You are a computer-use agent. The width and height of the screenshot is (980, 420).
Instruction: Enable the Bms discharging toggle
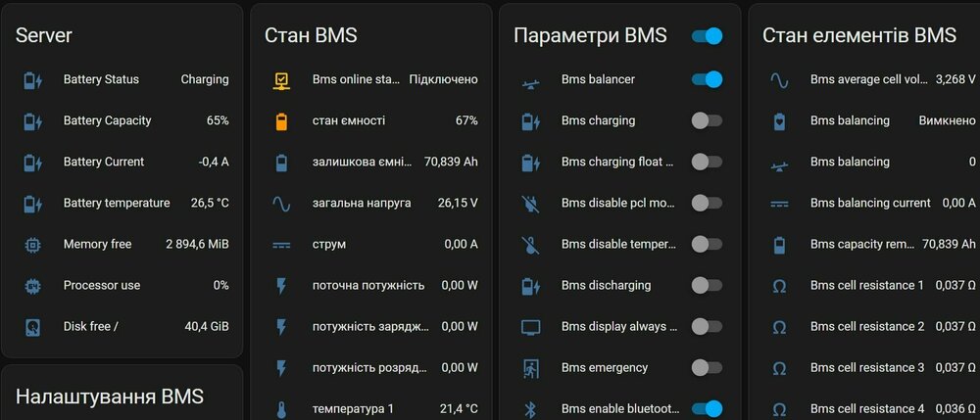(707, 285)
